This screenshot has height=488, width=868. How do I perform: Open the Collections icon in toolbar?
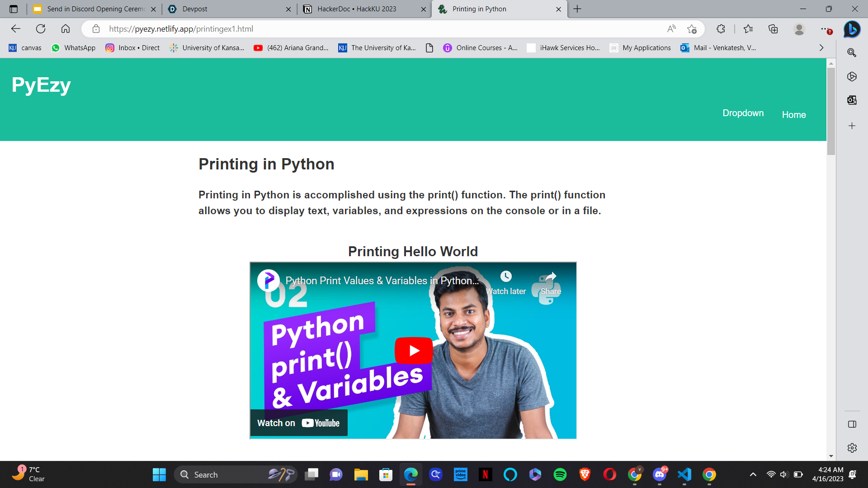tap(773, 29)
